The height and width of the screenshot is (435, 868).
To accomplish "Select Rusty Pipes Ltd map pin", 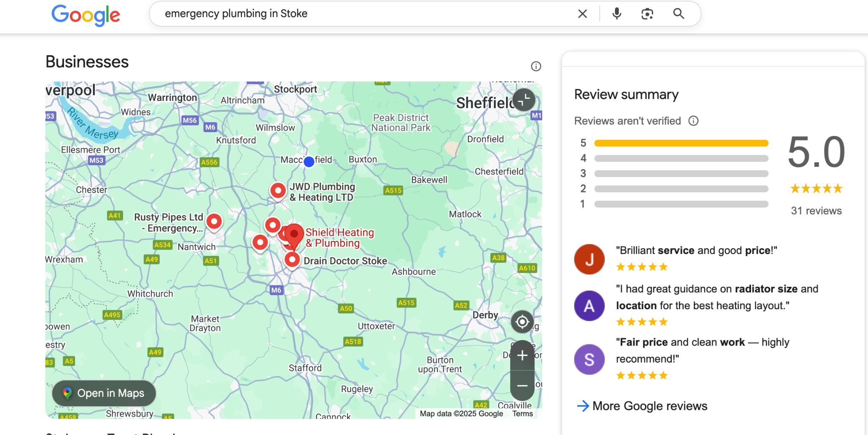I will pos(214,222).
